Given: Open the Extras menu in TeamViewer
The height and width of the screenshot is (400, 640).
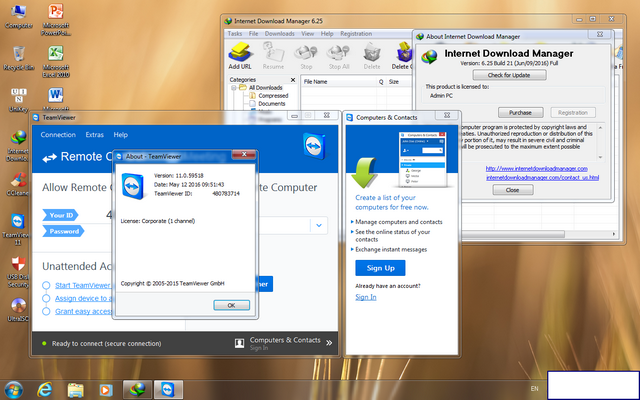Looking at the screenshot, I should 94,135.
